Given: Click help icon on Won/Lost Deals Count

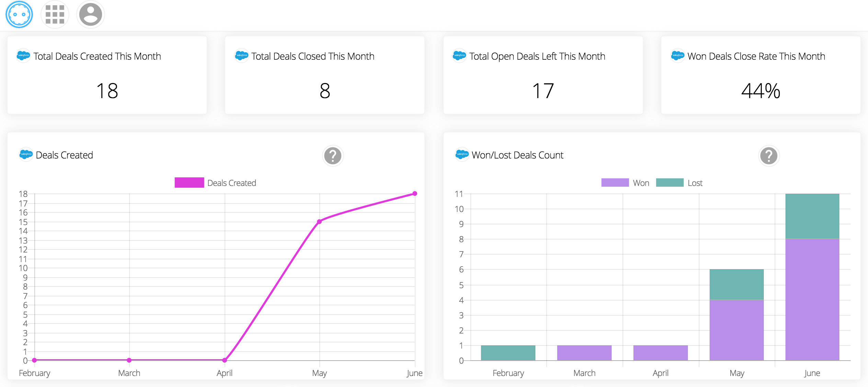Looking at the screenshot, I should coord(769,156).
